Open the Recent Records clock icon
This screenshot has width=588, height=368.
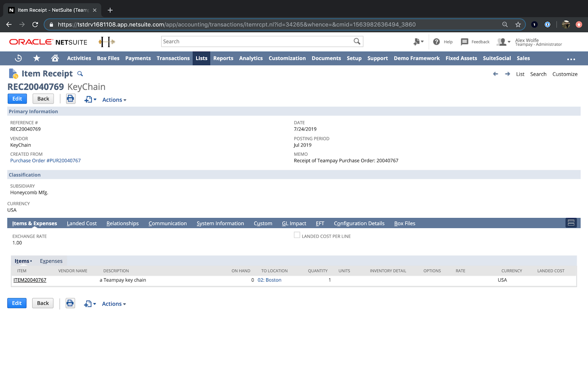pos(18,58)
